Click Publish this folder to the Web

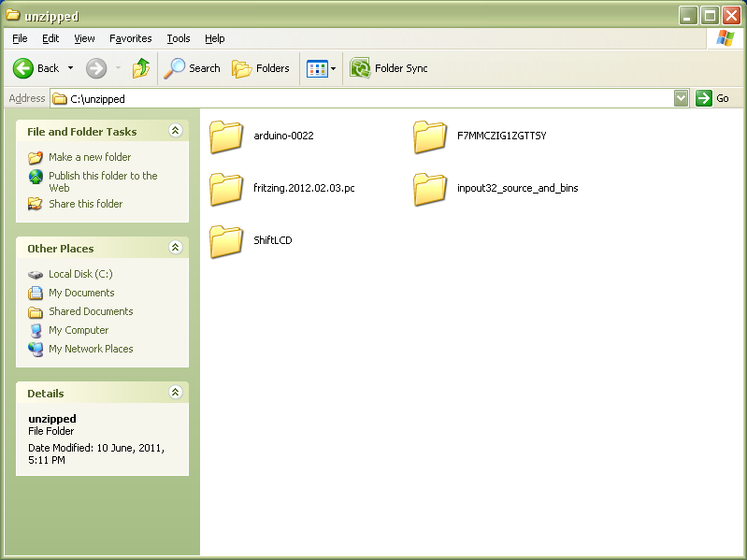103,182
